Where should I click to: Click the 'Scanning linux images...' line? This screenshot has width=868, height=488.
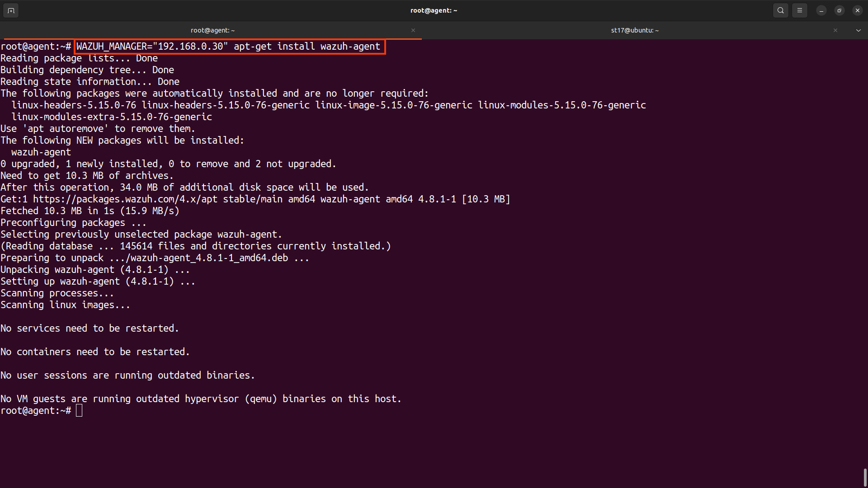click(65, 305)
